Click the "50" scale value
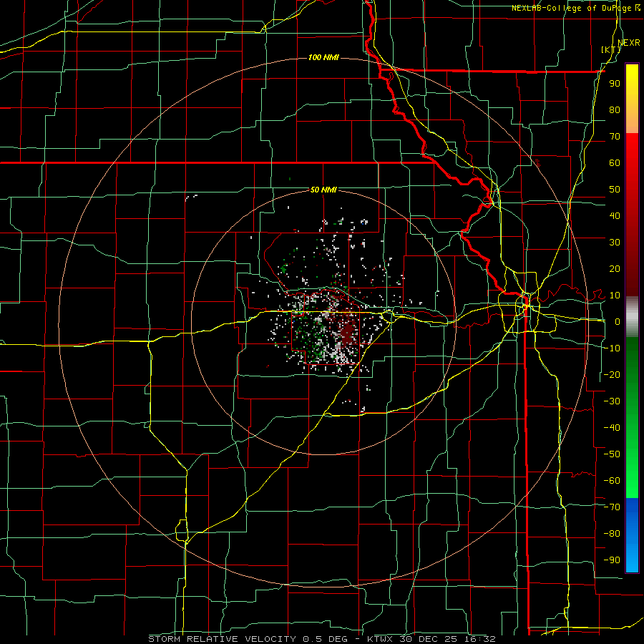 [x=615, y=190]
